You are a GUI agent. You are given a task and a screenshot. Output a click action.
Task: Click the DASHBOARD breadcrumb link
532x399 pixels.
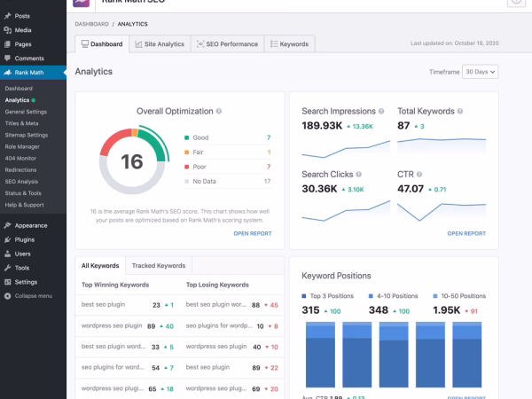point(91,24)
